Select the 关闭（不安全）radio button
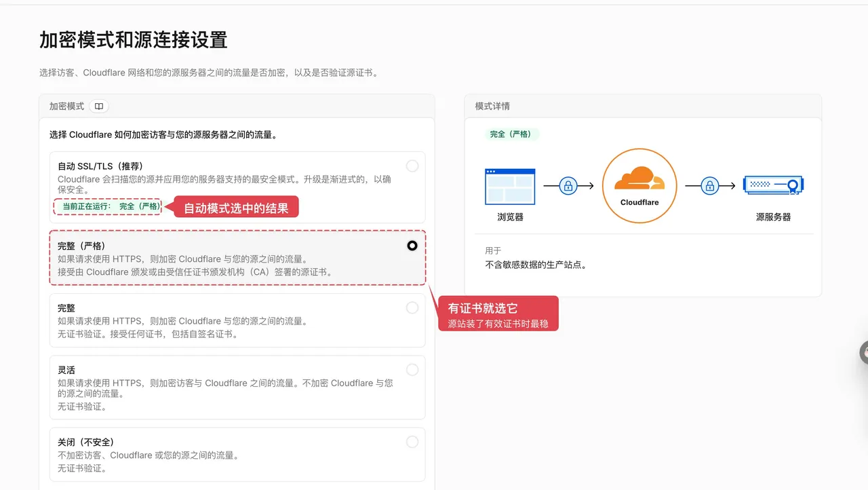 click(412, 442)
